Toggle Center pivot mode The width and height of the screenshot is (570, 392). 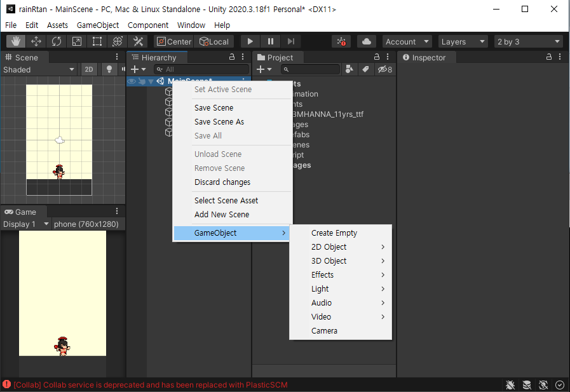pyautogui.click(x=173, y=41)
